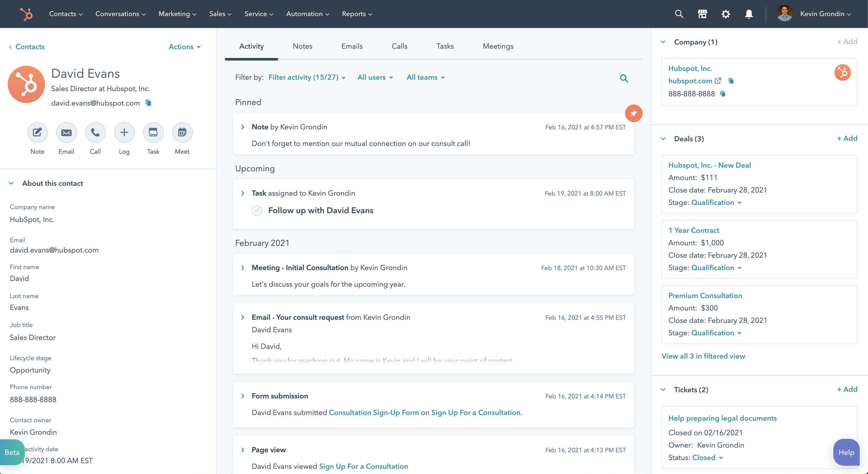
Task: Copy the company phone number 888-888-8888
Action: coord(723,94)
